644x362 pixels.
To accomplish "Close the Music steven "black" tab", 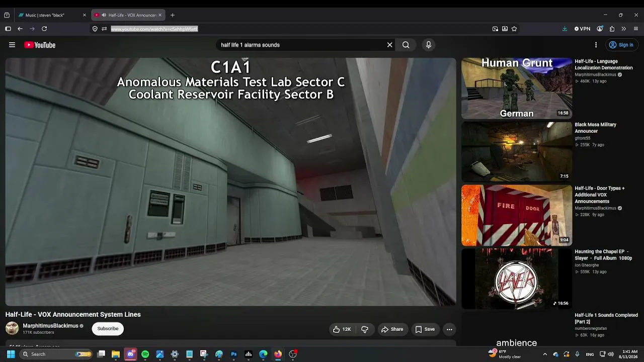I will coord(84,15).
